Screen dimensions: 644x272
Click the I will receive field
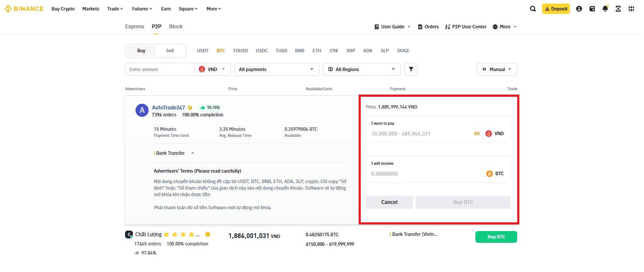click(438, 169)
